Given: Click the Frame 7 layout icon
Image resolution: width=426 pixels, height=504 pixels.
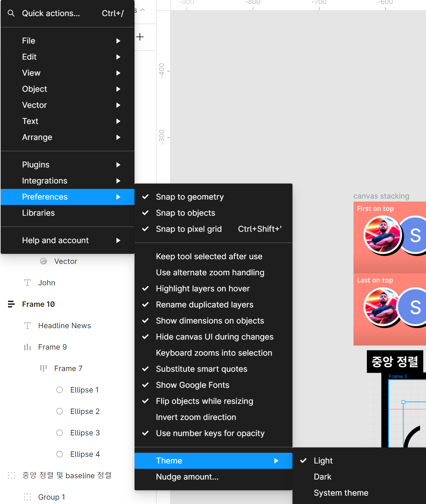Looking at the screenshot, I should (x=44, y=368).
